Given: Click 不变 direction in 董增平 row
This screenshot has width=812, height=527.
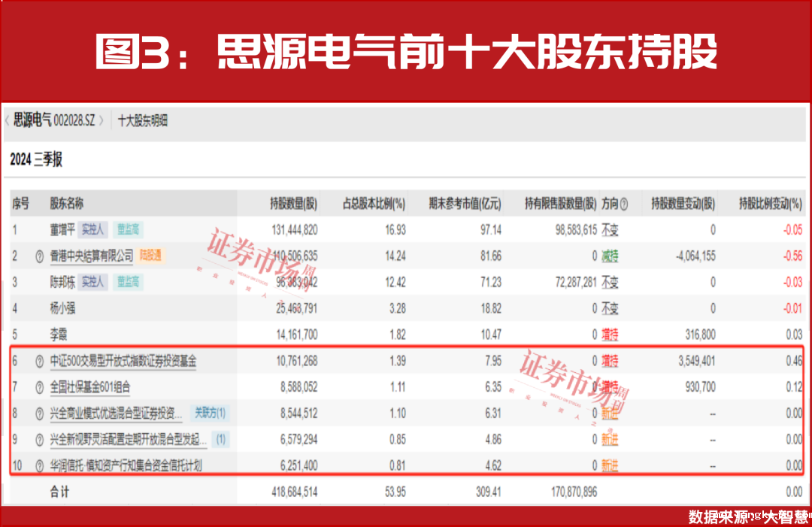Looking at the screenshot, I should tap(610, 230).
